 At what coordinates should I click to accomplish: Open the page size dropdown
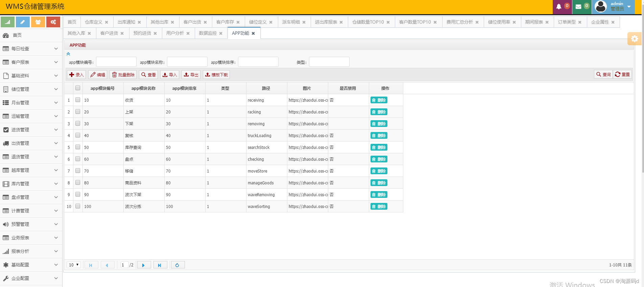click(x=74, y=265)
